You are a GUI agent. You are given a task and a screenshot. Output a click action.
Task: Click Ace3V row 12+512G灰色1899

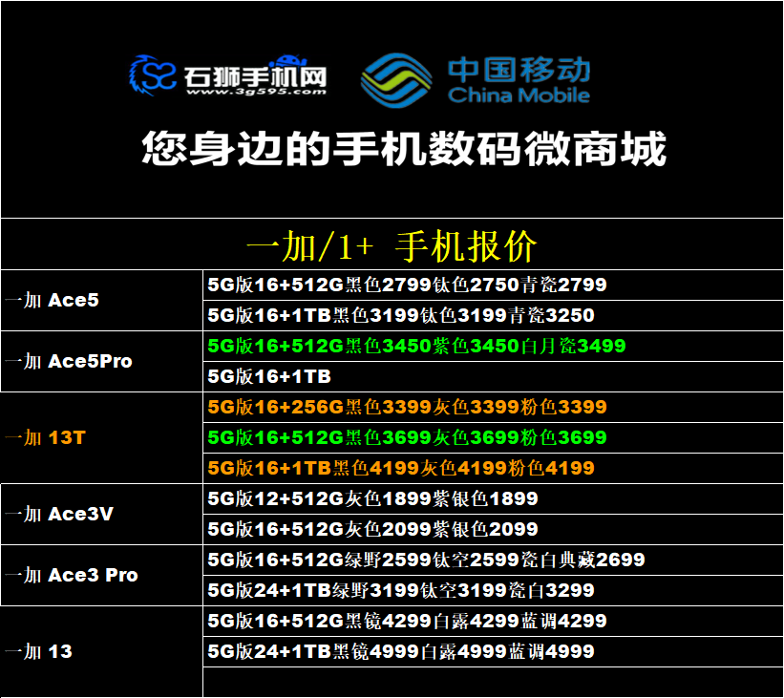tap(493, 498)
